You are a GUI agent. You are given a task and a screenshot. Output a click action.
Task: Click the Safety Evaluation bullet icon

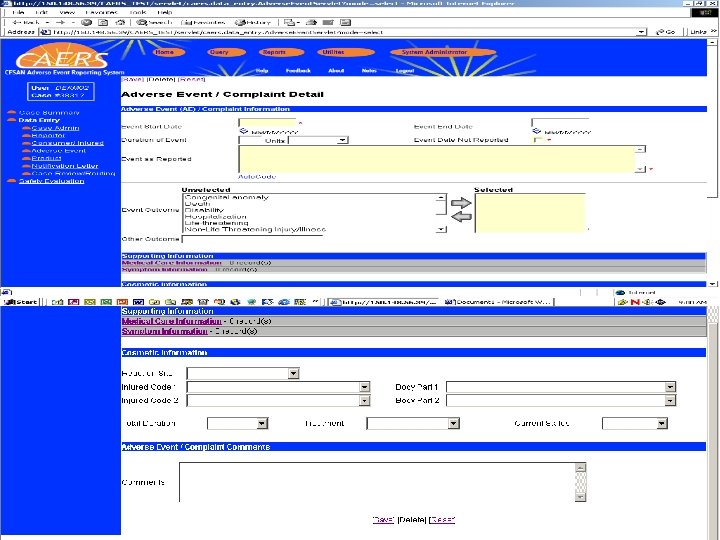point(12,181)
